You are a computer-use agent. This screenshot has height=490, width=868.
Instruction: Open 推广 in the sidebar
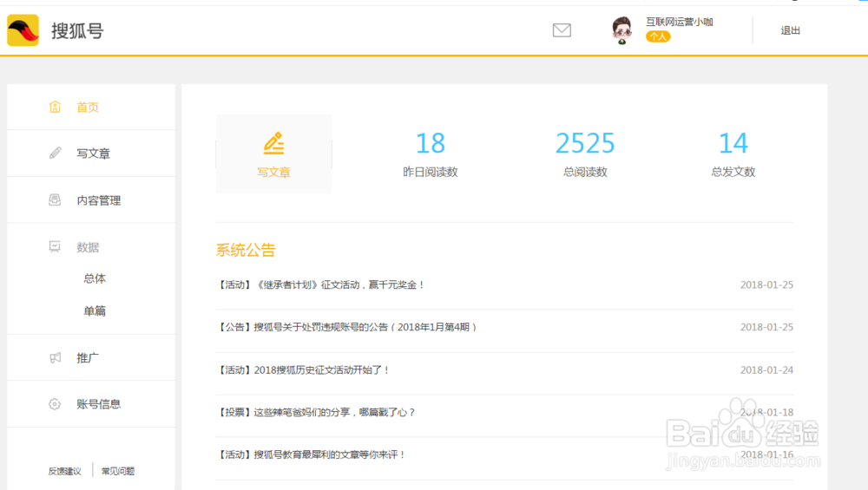pyautogui.click(x=88, y=358)
